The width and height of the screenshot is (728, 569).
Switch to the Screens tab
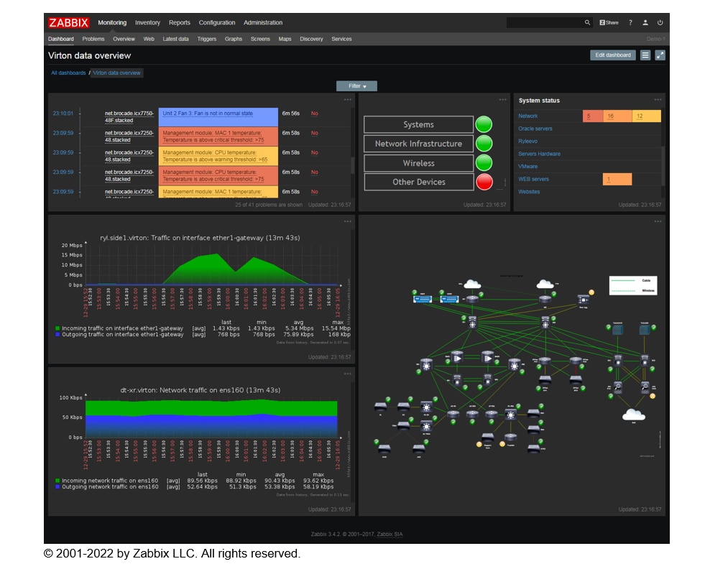[x=260, y=39]
